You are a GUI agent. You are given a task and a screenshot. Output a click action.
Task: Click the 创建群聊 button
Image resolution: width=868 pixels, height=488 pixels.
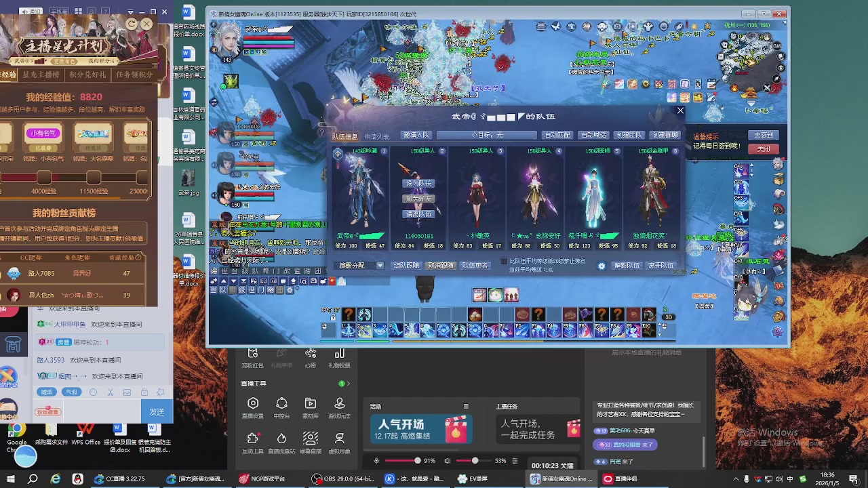coord(665,136)
